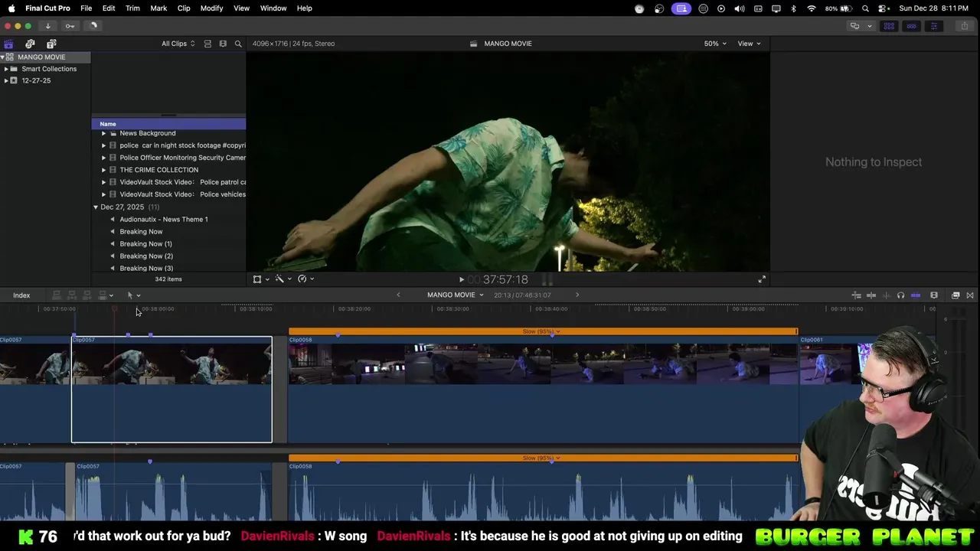This screenshot has width=980, height=551.
Task: Enter viewer full screen mode
Action: [x=762, y=279]
